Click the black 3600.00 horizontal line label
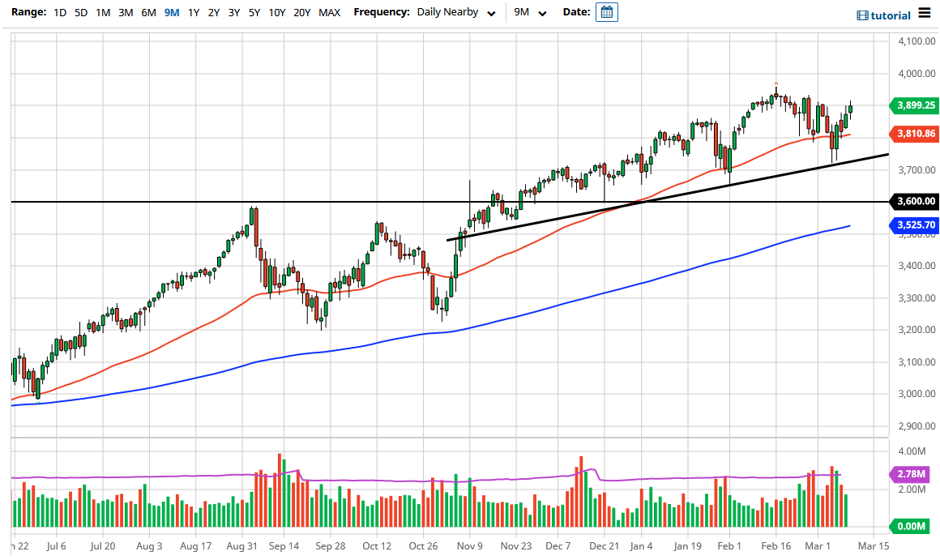 [915, 201]
